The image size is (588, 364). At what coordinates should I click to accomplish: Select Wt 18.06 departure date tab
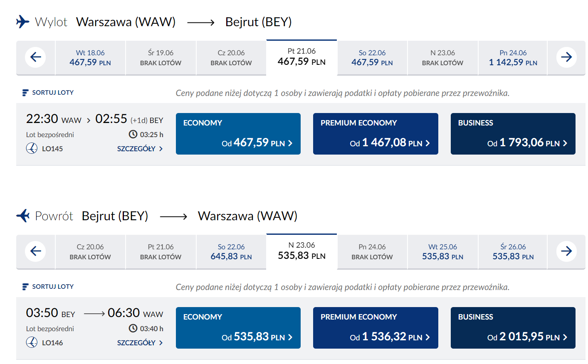(x=90, y=58)
